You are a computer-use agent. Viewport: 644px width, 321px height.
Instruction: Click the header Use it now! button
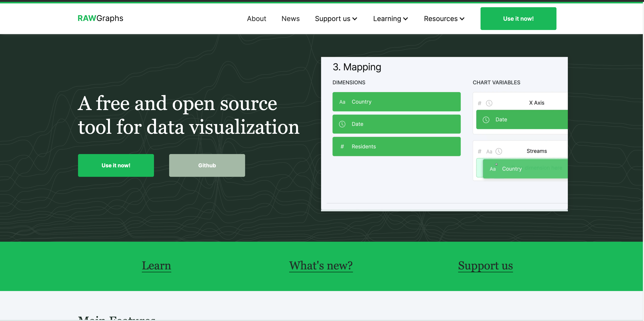click(x=518, y=18)
